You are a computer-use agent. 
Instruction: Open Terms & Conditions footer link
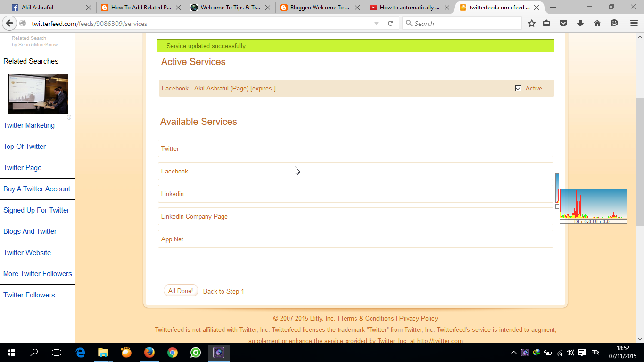tap(367, 318)
